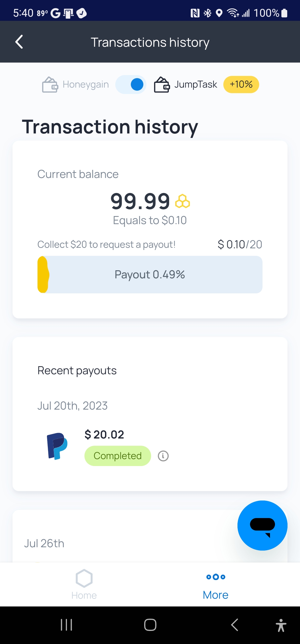The height and width of the screenshot is (644, 300).
Task: Tap the PayPal logo on payout
Action: pyautogui.click(x=57, y=446)
